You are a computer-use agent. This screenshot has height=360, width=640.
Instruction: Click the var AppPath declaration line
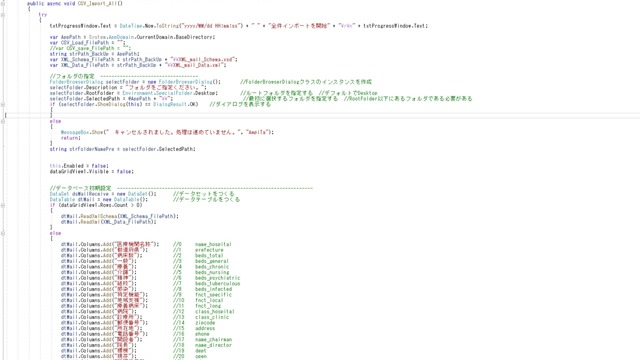[x=132, y=37]
